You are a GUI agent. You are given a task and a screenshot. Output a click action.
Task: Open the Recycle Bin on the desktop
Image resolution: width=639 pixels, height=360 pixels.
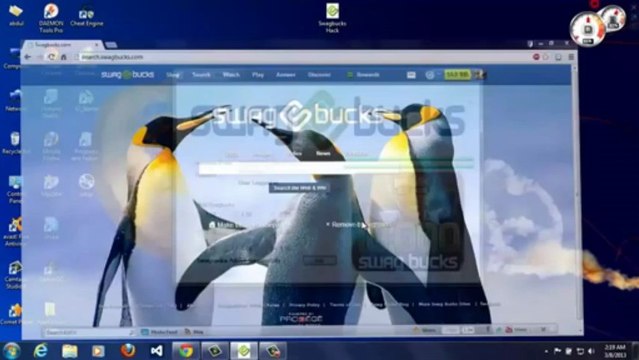tap(15, 143)
